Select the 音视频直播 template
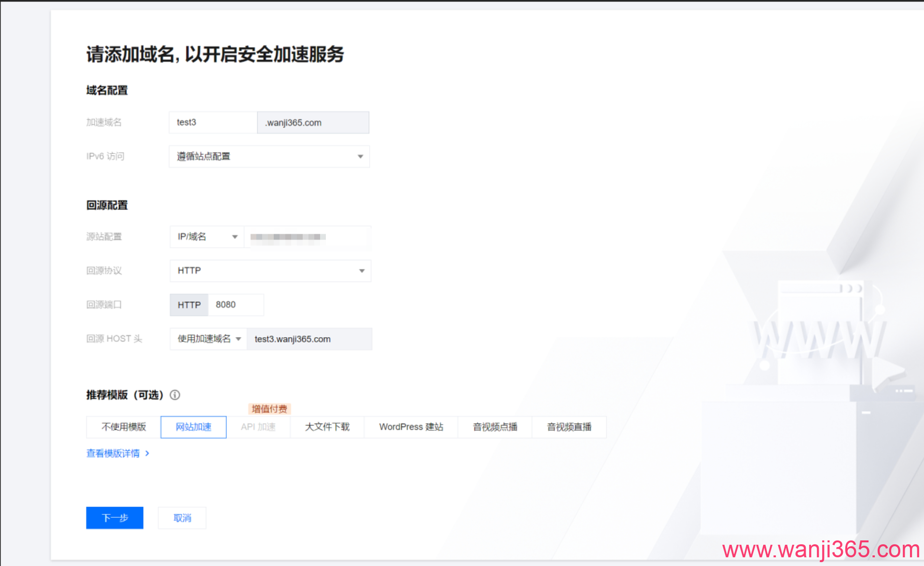The image size is (924, 566). [569, 427]
